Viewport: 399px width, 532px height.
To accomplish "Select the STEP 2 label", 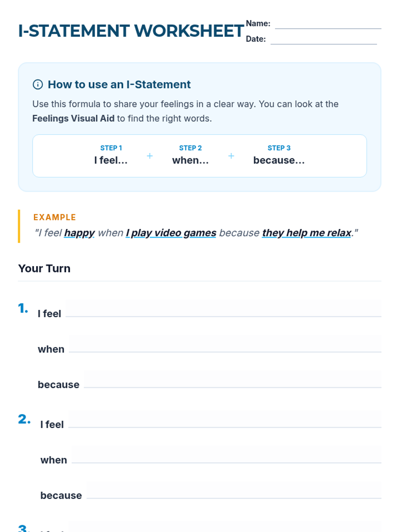I will [x=190, y=148].
